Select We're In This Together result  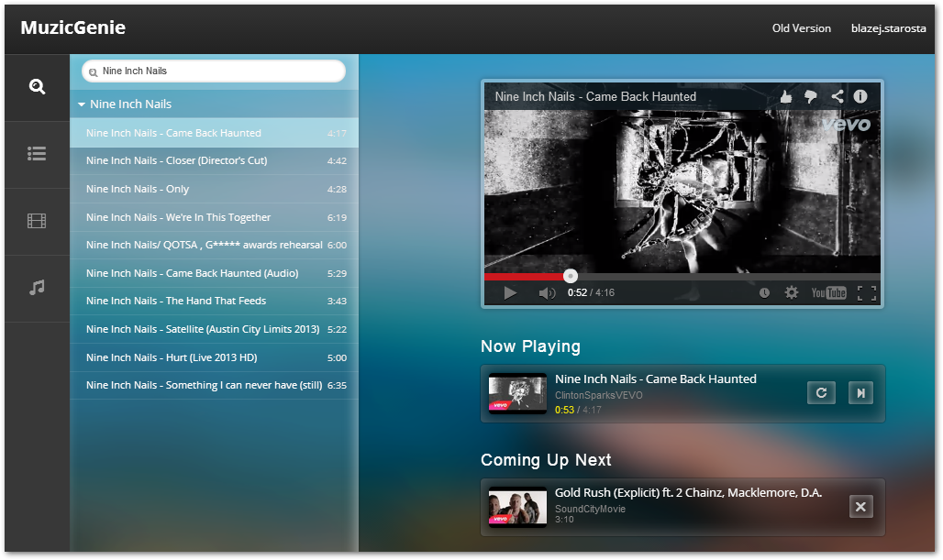[x=214, y=217]
